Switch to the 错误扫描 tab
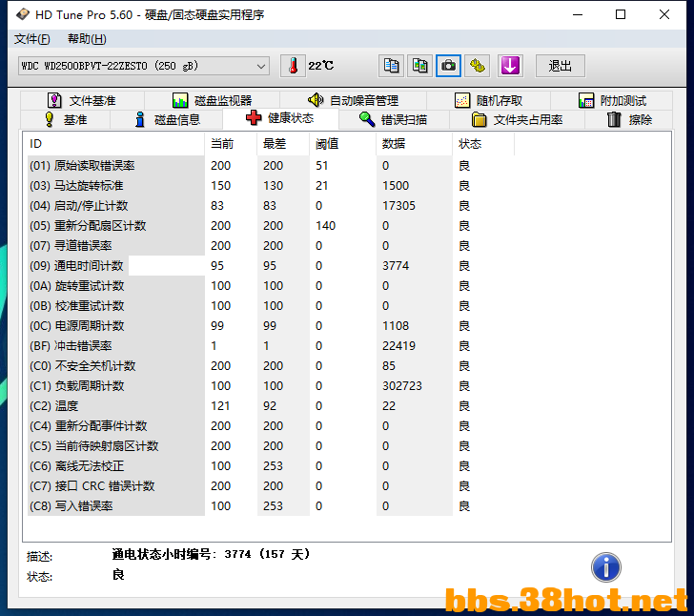This screenshot has width=694, height=616. (x=394, y=119)
